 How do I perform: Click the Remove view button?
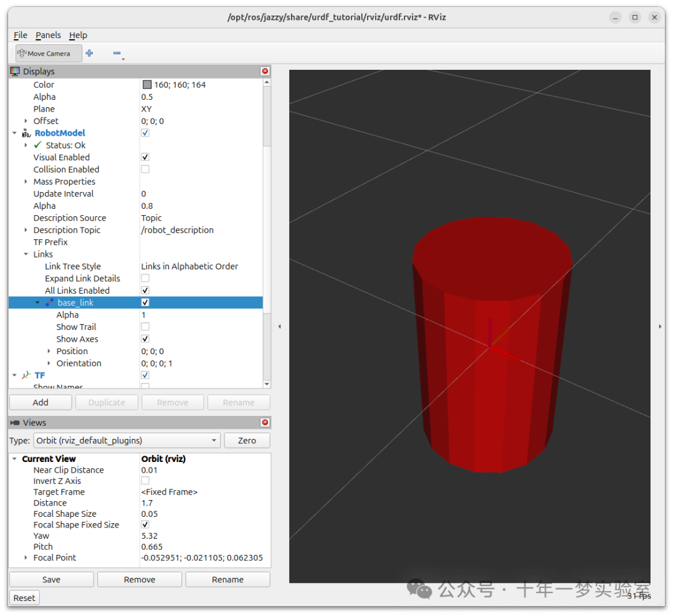pyautogui.click(x=140, y=579)
